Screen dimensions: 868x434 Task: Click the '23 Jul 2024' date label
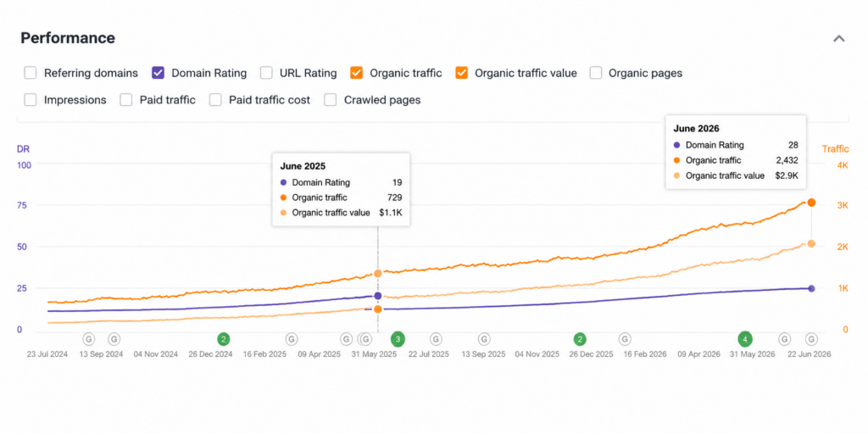point(47,354)
